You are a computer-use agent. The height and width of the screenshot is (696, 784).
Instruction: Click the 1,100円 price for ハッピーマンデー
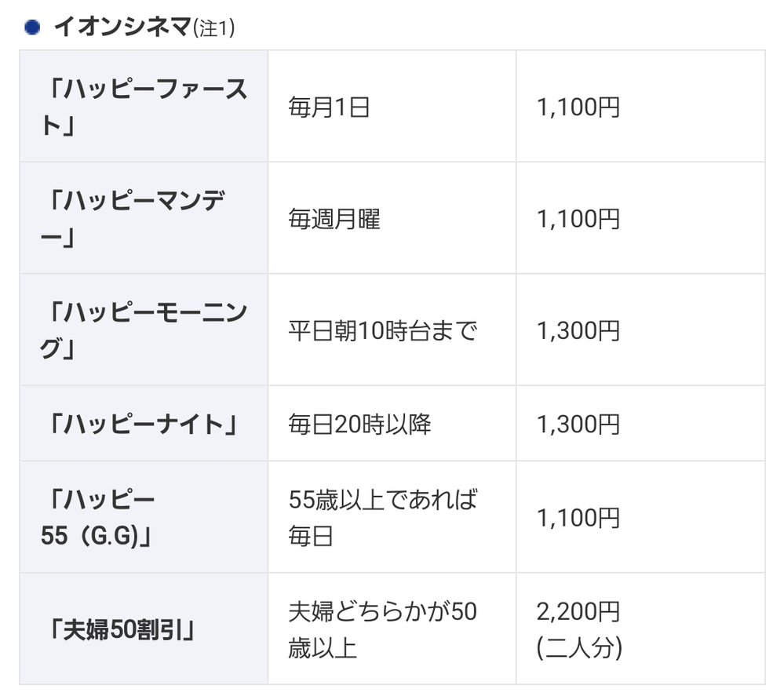pos(578,218)
